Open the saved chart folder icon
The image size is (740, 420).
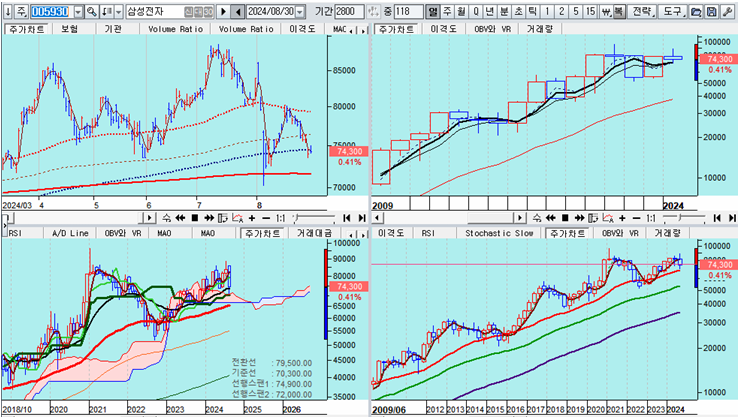(696, 11)
